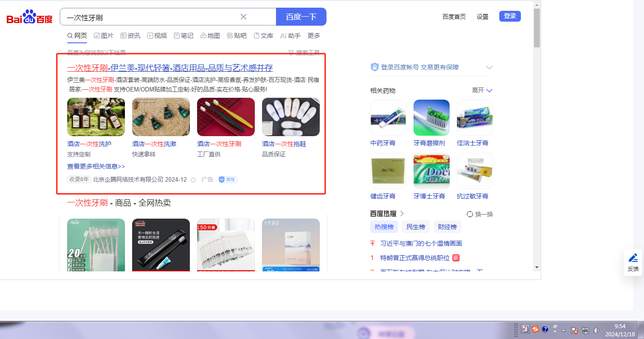This screenshot has height=339, width=644.
Task: Open the 笔记 tab
Action: pos(184,36)
